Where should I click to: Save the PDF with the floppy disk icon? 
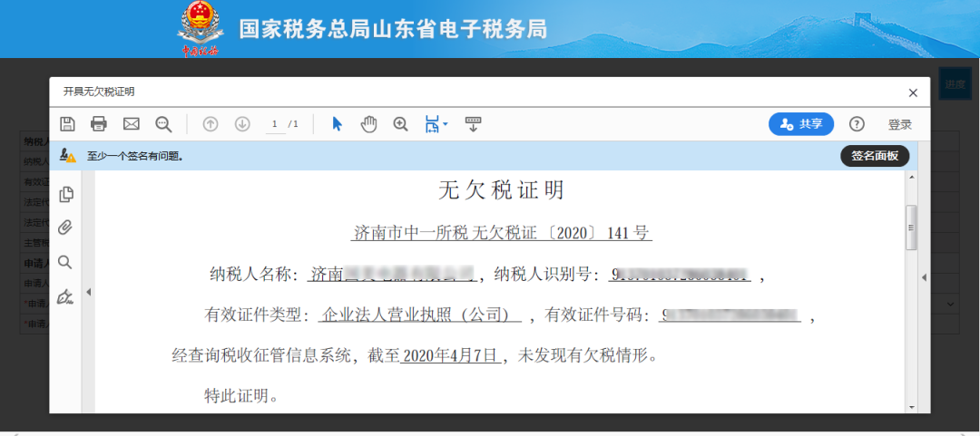click(x=67, y=123)
